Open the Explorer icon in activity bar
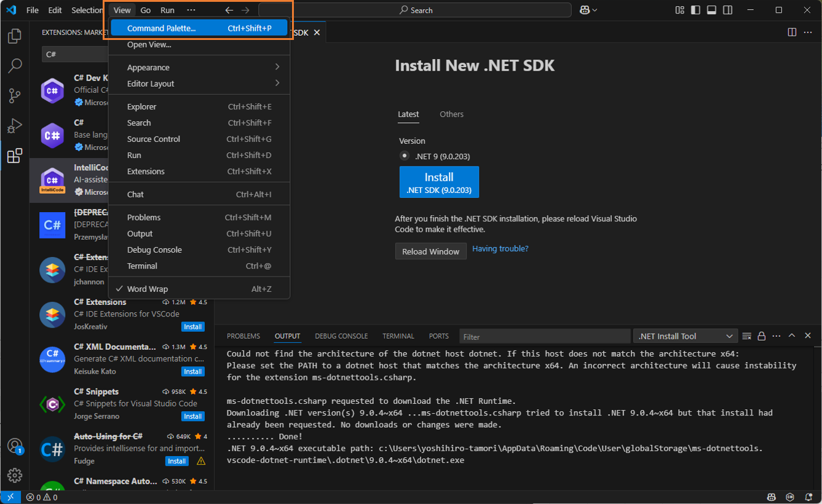 pyautogui.click(x=15, y=36)
